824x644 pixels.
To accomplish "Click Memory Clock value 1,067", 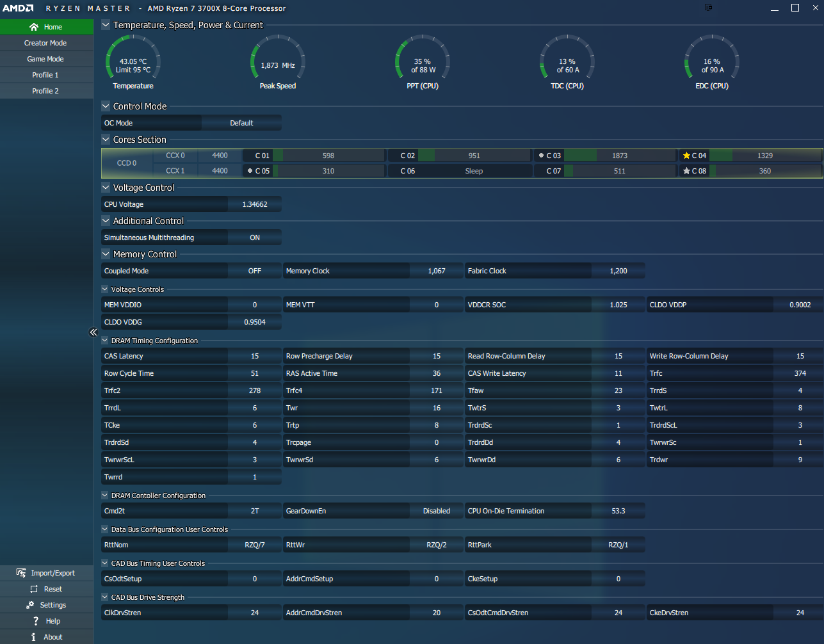I will click(437, 271).
